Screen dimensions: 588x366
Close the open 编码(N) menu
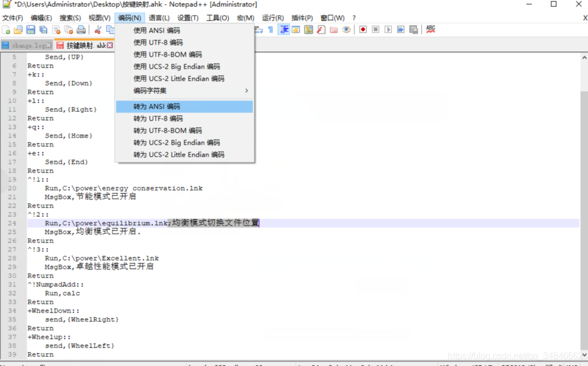129,18
